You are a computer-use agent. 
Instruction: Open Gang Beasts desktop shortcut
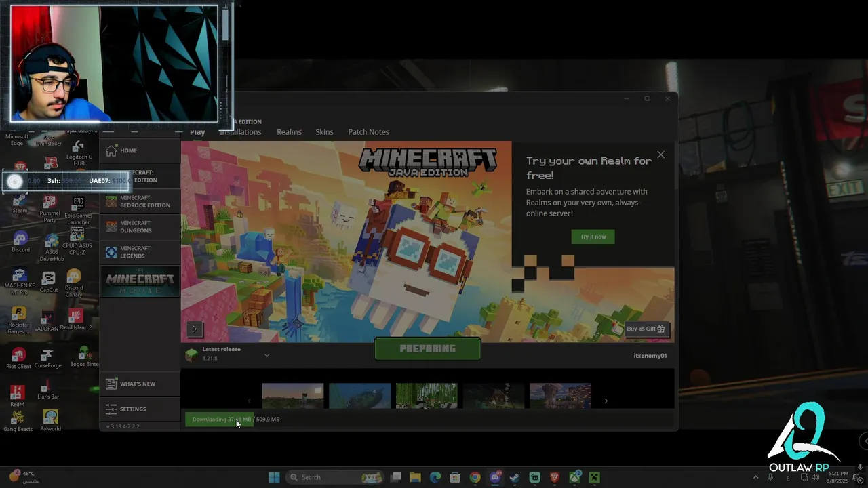pos(18,422)
